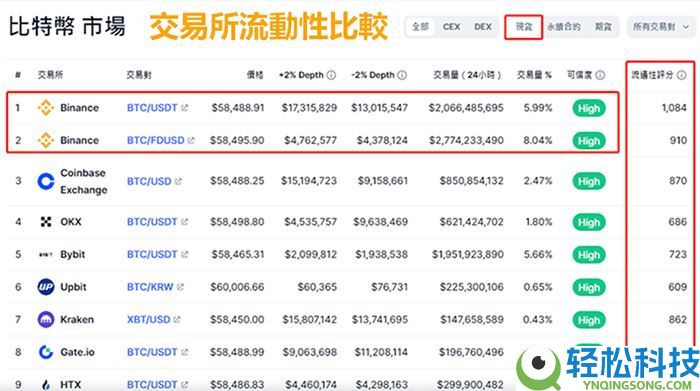Open the external link icon on XBT/USD

coord(177,320)
